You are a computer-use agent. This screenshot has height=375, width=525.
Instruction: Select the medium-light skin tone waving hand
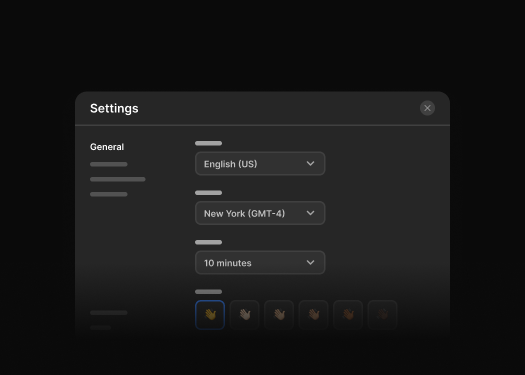point(279,315)
